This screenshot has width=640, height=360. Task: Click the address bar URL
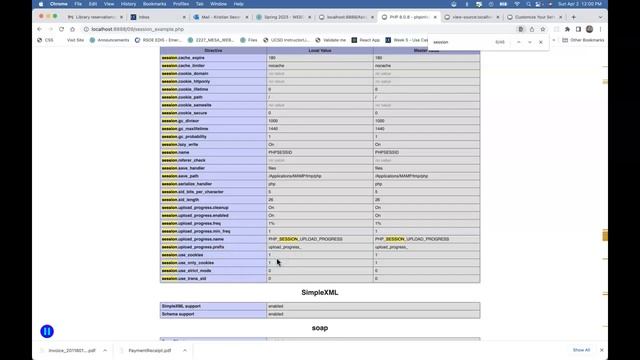(x=138, y=29)
